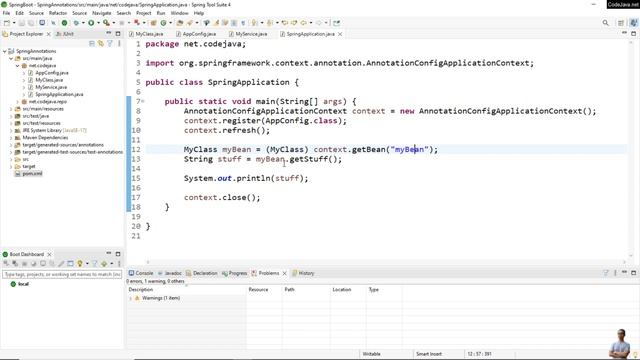Screen dimensions: 640x360
Task: Toggle the code fold marker on line 7
Action: click(143, 101)
